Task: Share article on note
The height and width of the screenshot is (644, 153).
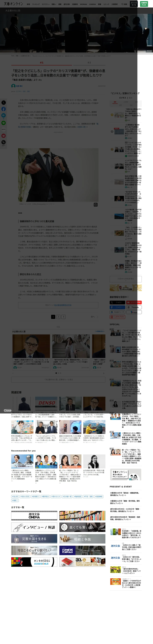Action: tap(4, 129)
